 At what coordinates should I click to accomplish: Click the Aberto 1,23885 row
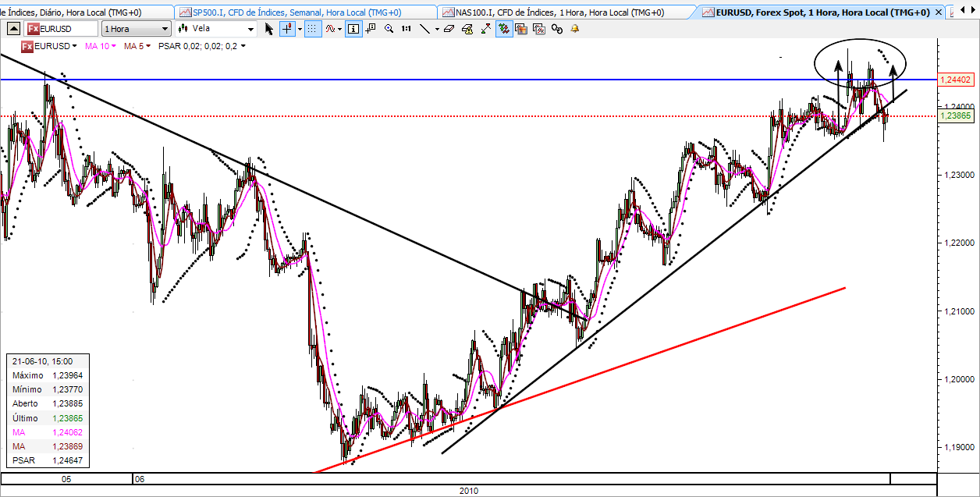click(48, 403)
